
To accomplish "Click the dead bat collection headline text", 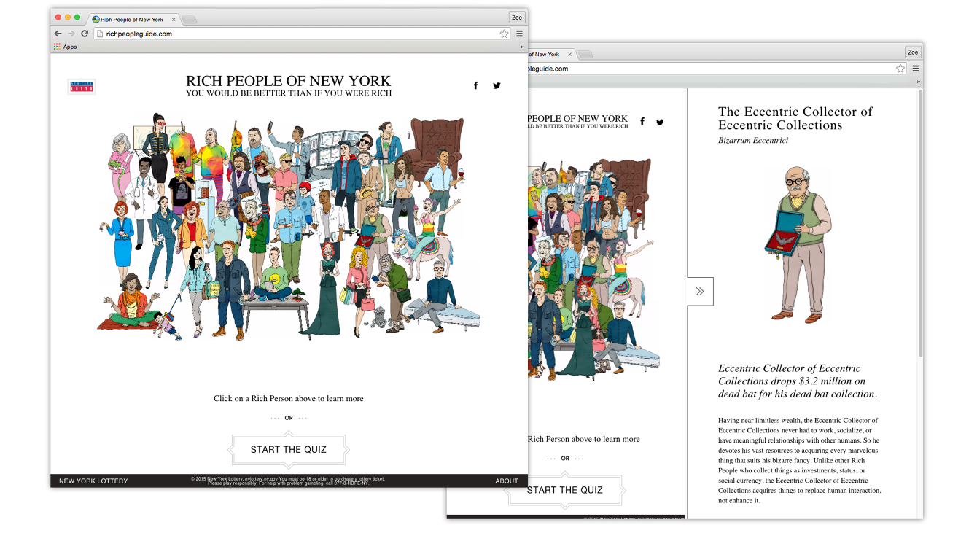I will point(798,381).
